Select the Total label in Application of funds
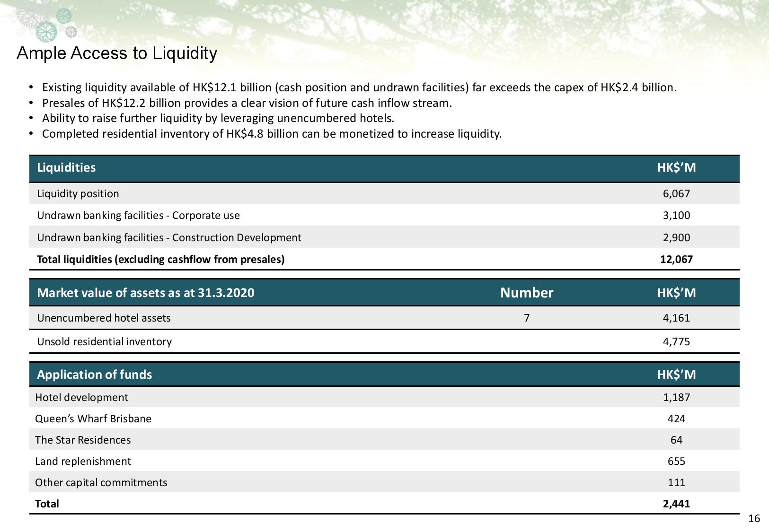 pyautogui.click(x=47, y=504)
